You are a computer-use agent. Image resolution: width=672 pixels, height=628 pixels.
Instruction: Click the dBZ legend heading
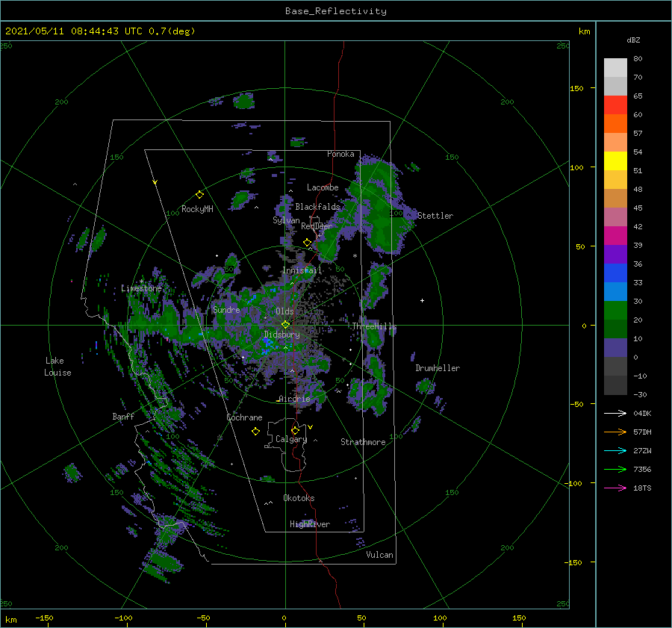click(x=633, y=40)
